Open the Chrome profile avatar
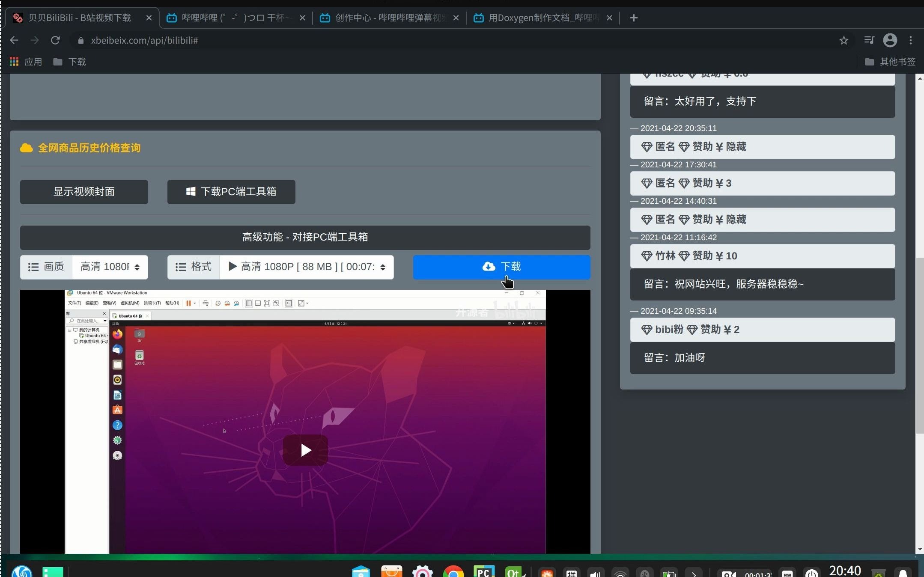924x577 pixels. point(890,40)
